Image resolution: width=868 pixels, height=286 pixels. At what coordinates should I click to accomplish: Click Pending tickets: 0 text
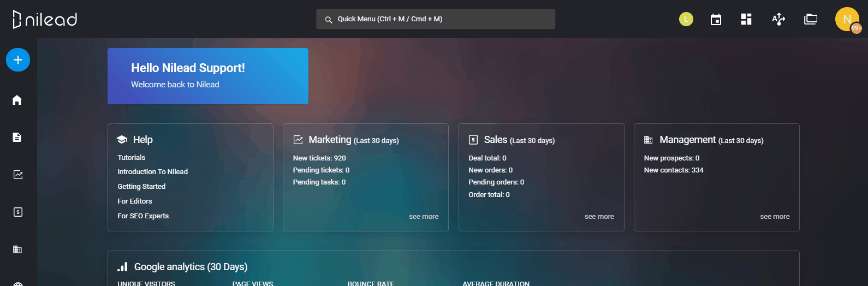321,170
